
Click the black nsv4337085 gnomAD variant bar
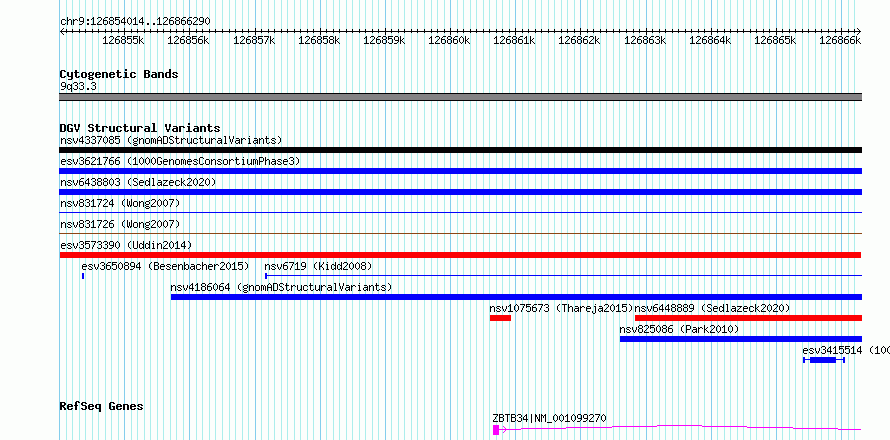point(460,150)
